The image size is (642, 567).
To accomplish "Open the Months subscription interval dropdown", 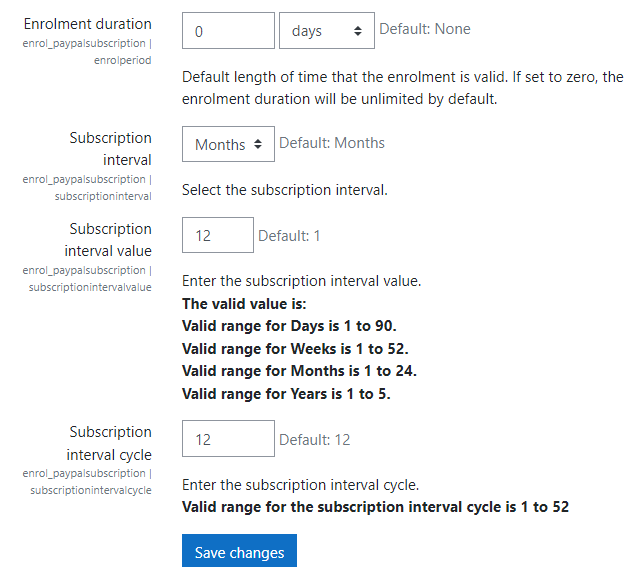I will pos(228,144).
